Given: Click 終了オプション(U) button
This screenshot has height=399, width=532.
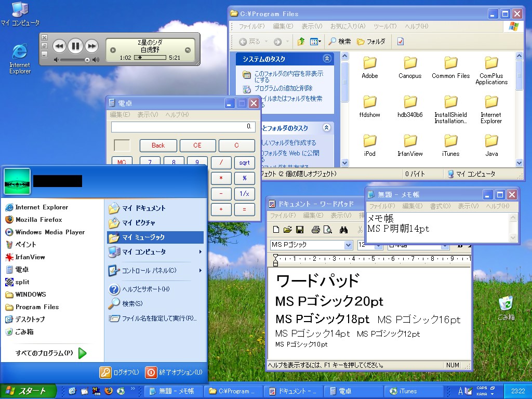Looking at the screenshot, I should [174, 372].
